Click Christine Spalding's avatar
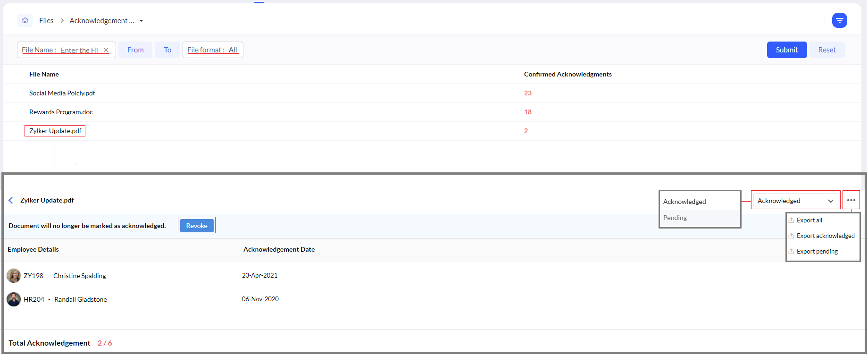This screenshot has width=868, height=356. pyautogui.click(x=14, y=276)
